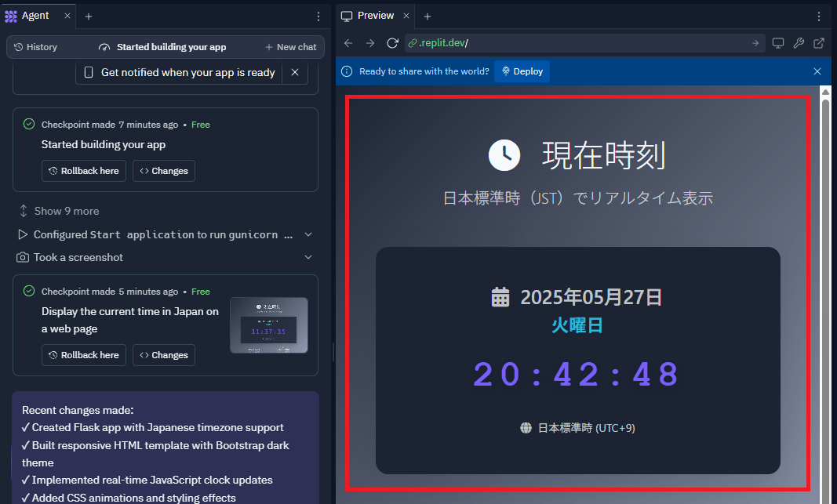This screenshot has height=504, width=837.
Task: Rollback to the 5 minutes ago checkpoint
Action: (x=83, y=354)
